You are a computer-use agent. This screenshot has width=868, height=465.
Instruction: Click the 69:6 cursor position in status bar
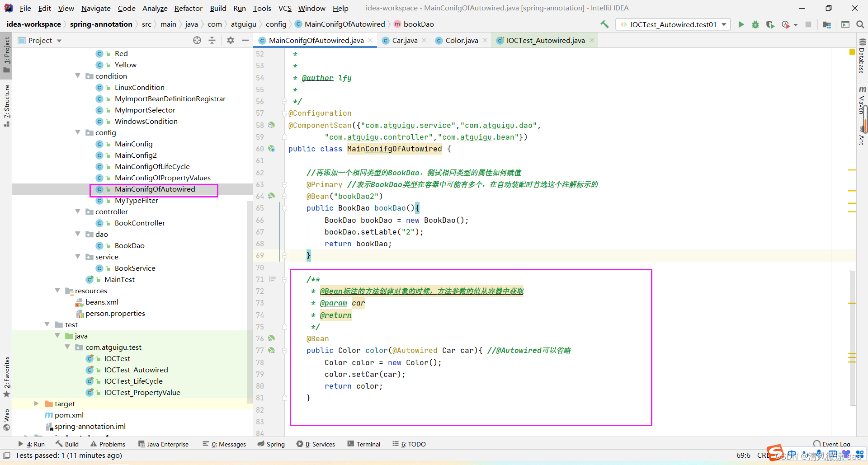(x=743, y=456)
